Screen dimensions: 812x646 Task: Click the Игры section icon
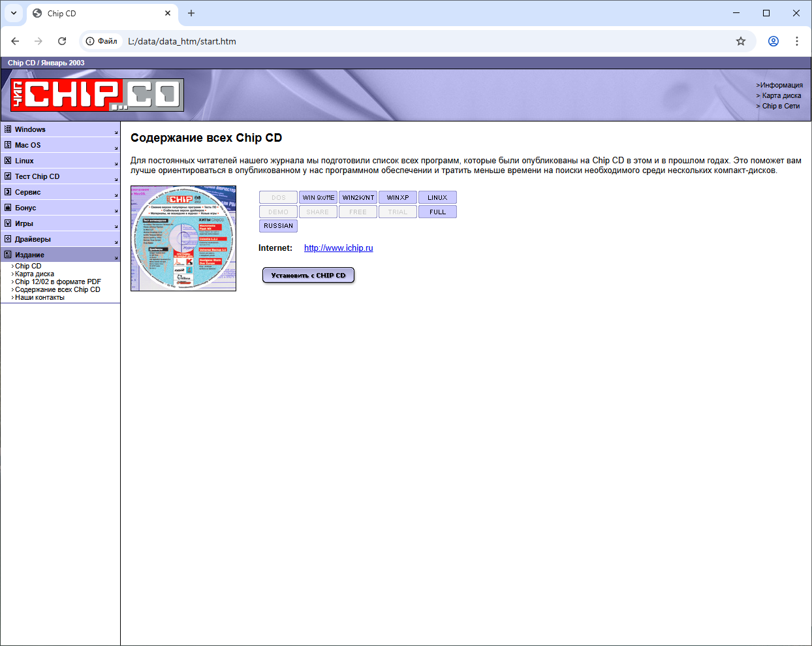8,223
